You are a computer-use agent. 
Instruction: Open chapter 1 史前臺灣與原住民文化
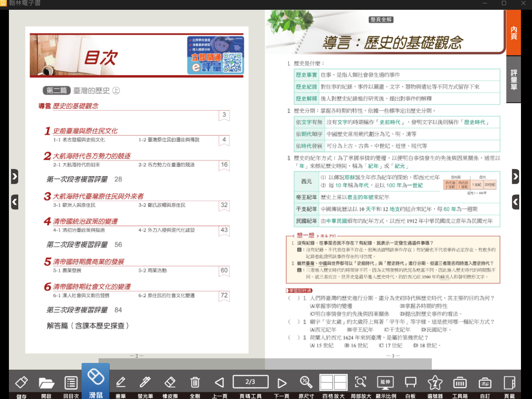[x=81, y=131]
